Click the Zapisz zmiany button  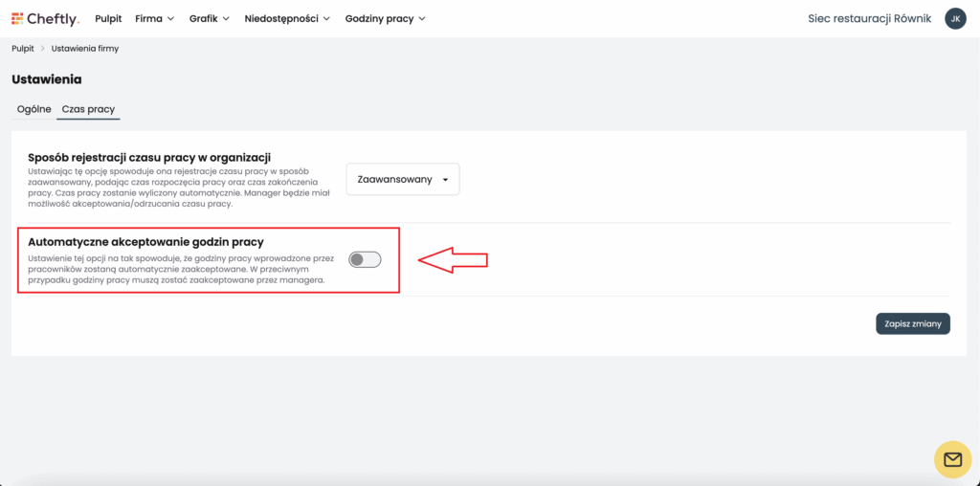pyautogui.click(x=912, y=323)
